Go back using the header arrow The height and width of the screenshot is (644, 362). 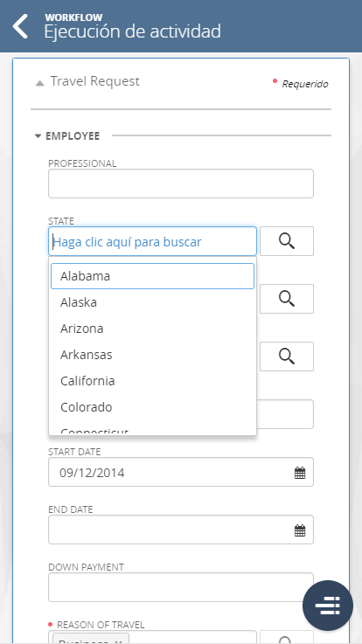[x=20, y=26]
